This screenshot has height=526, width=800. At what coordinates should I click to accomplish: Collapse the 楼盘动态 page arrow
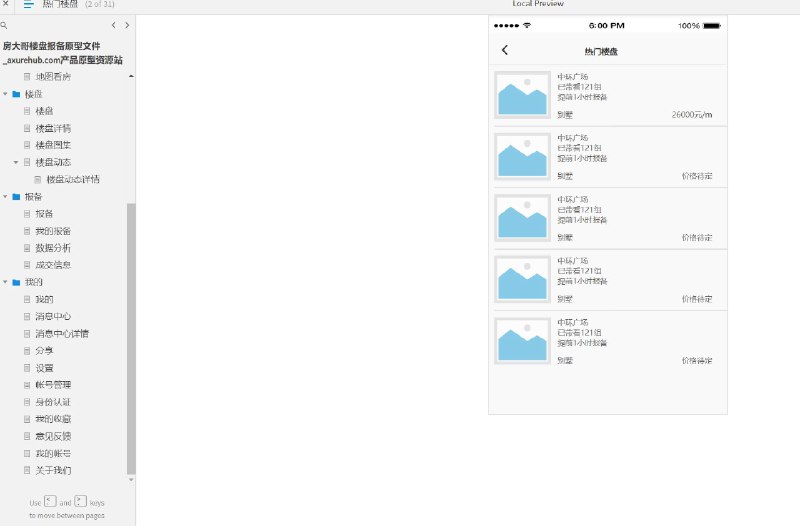16,162
